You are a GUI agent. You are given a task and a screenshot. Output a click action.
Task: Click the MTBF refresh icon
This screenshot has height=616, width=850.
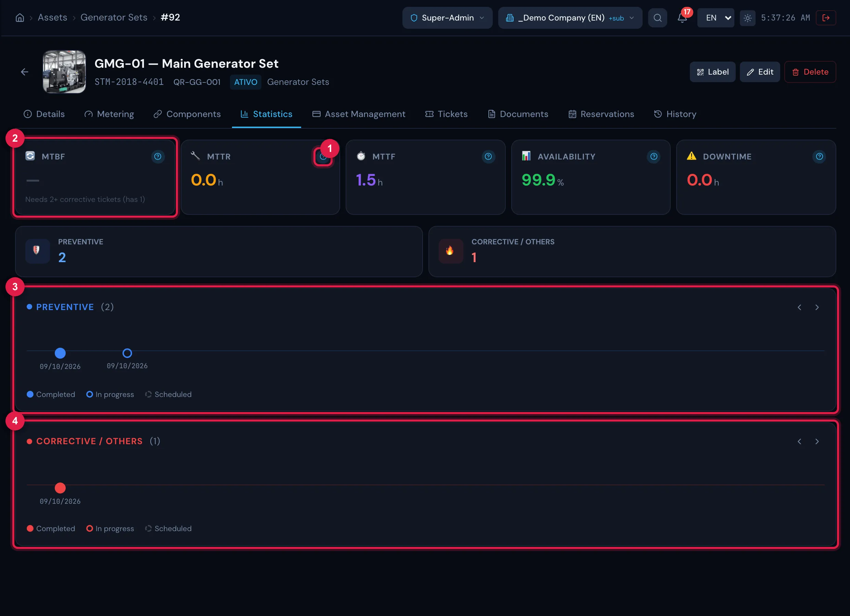point(30,156)
